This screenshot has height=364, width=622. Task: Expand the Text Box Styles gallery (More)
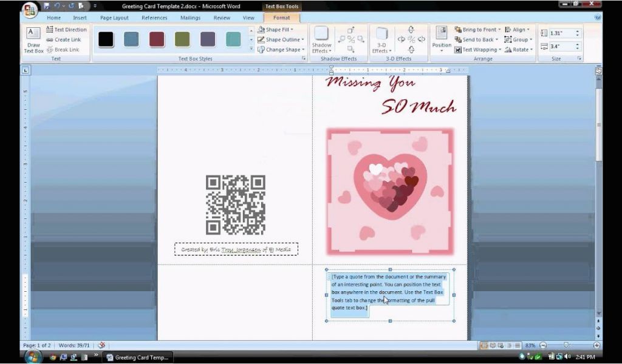coord(251,49)
